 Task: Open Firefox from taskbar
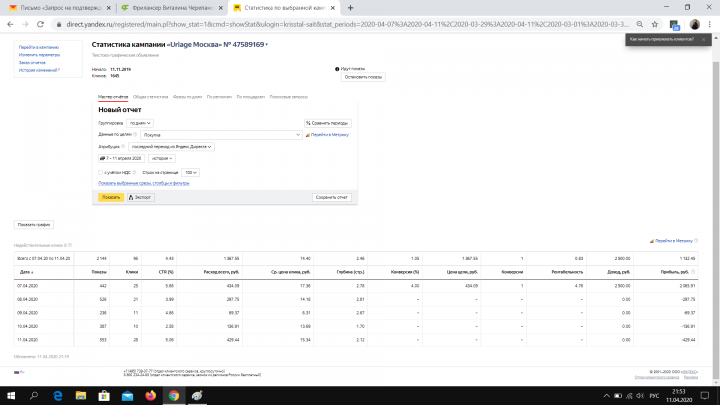click(151, 395)
